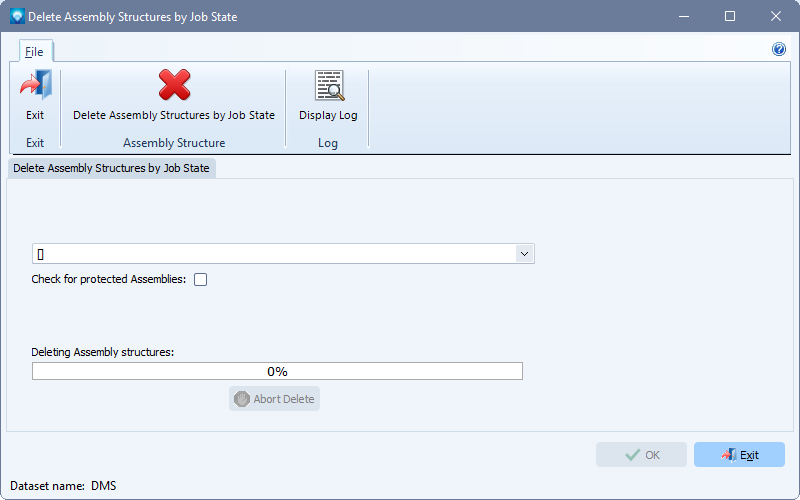This screenshot has height=500, width=800.
Task: Open the File ribbon tab
Action: tap(35, 52)
